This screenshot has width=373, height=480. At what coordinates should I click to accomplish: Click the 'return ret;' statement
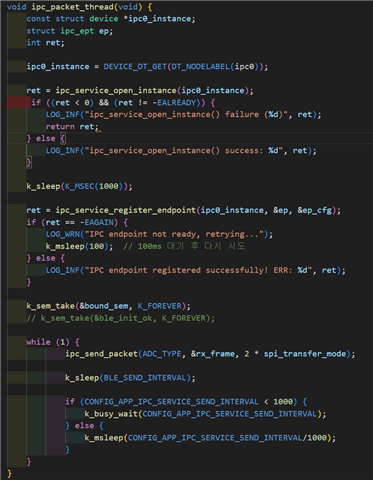coord(72,127)
